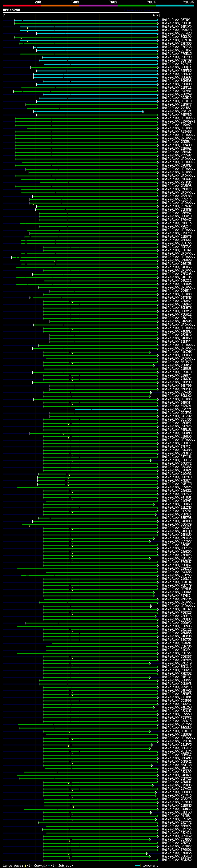Select hit label UniRef100_A8XLR9
The height and width of the screenshot is (868, 197).
pyautogui.click(x=177, y=772)
